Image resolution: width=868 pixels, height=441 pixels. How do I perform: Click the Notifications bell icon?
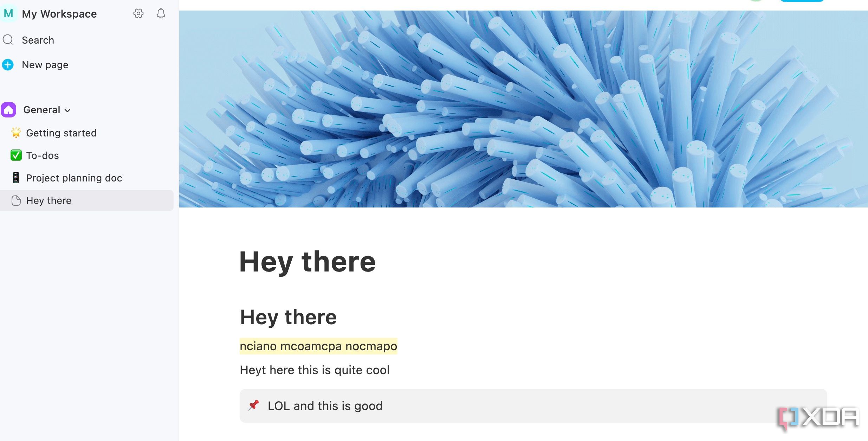160,13
